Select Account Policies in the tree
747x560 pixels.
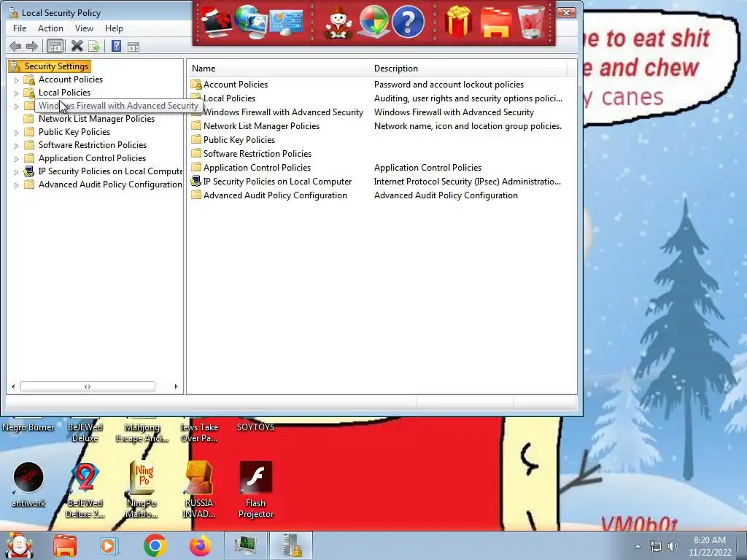[x=71, y=79]
